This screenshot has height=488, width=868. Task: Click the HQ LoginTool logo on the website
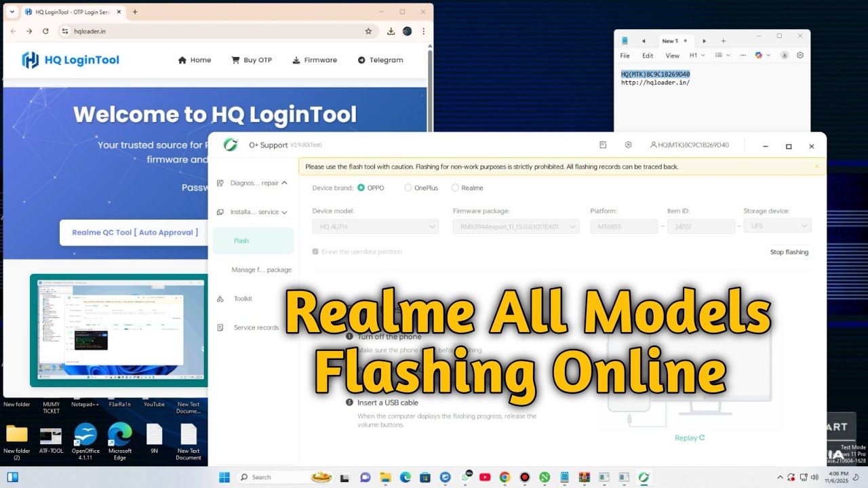click(x=71, y=60)
